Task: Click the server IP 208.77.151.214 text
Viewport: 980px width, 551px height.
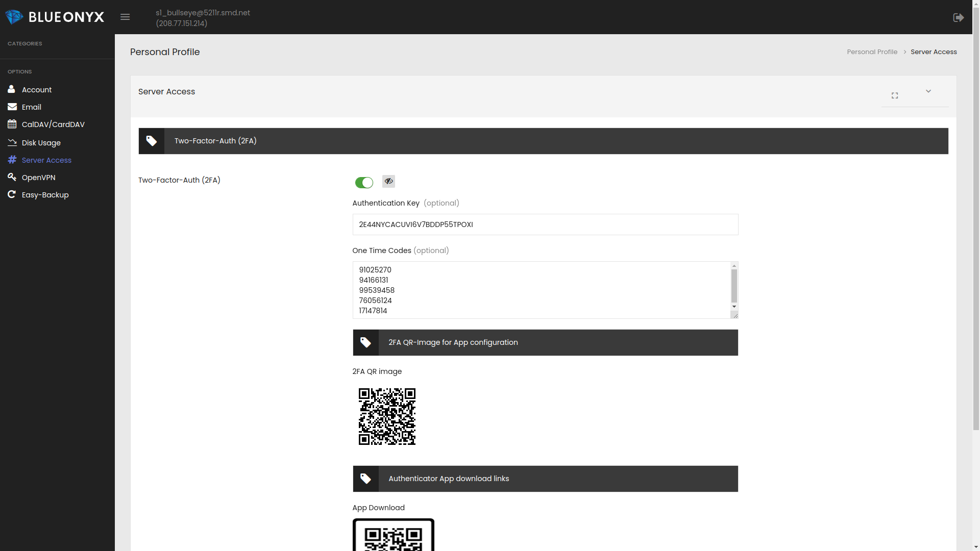Action: [181, 23]
